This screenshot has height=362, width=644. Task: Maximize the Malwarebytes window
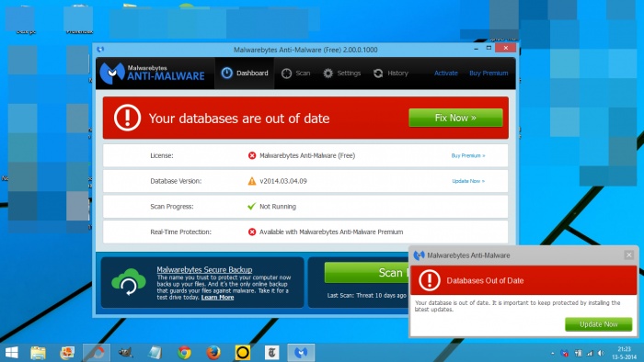(x=489, y=48)
